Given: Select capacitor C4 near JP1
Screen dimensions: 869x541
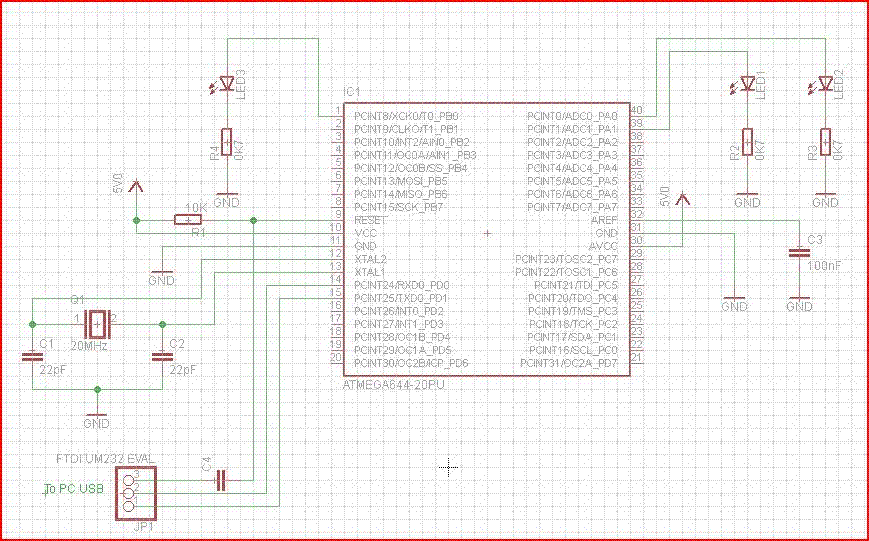Looking at the screenshot, I should 222,481.
